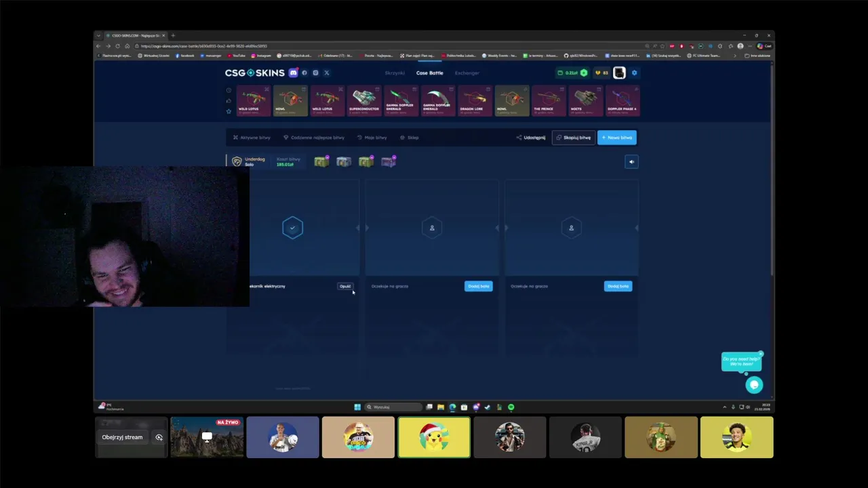
Task: Open the X (Twitter) social icon in the header
Action: point(326,73)
